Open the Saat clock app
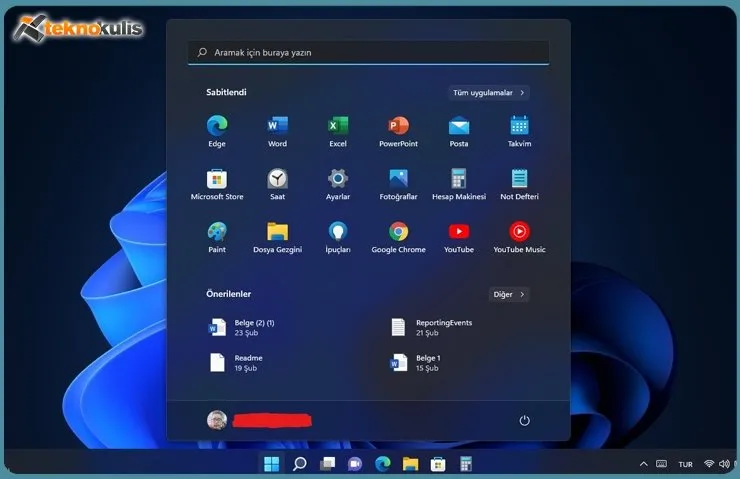 [x=278, y=184]
